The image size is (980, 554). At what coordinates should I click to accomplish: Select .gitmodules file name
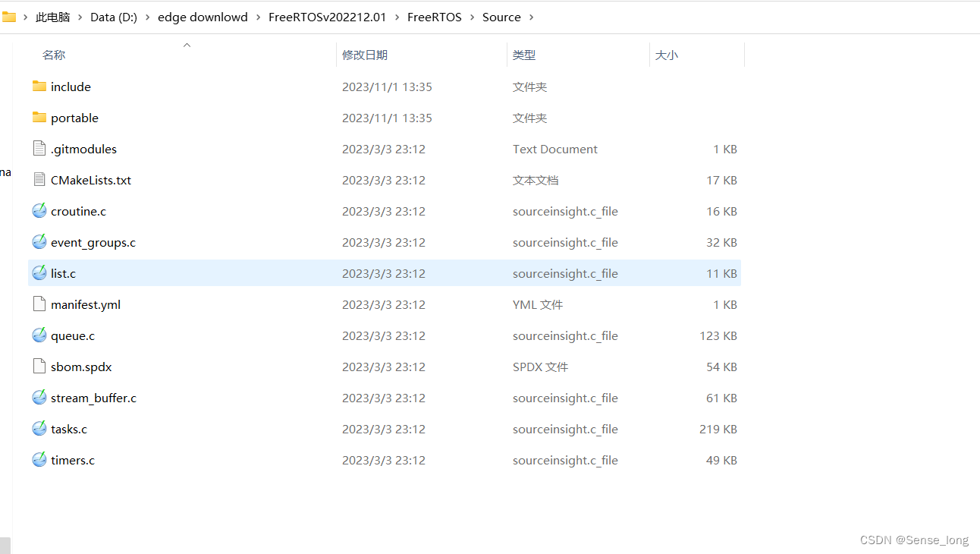pyautogui.click(x=83, y=149)
